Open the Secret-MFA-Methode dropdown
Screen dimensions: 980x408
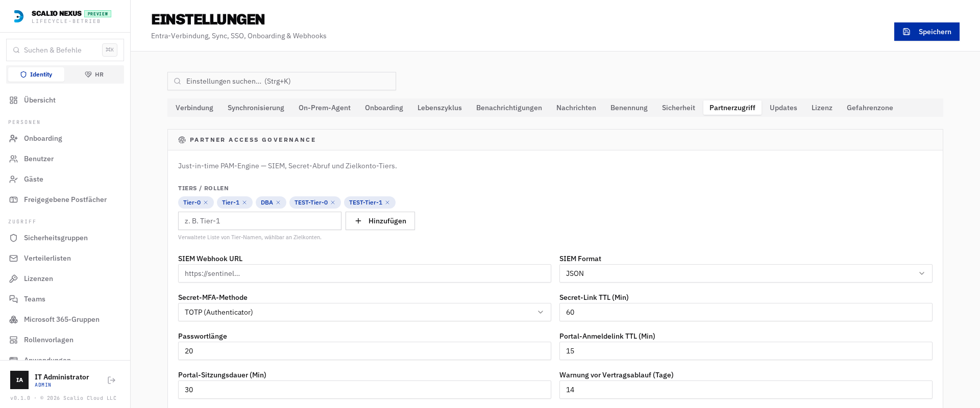coord(364,312)
